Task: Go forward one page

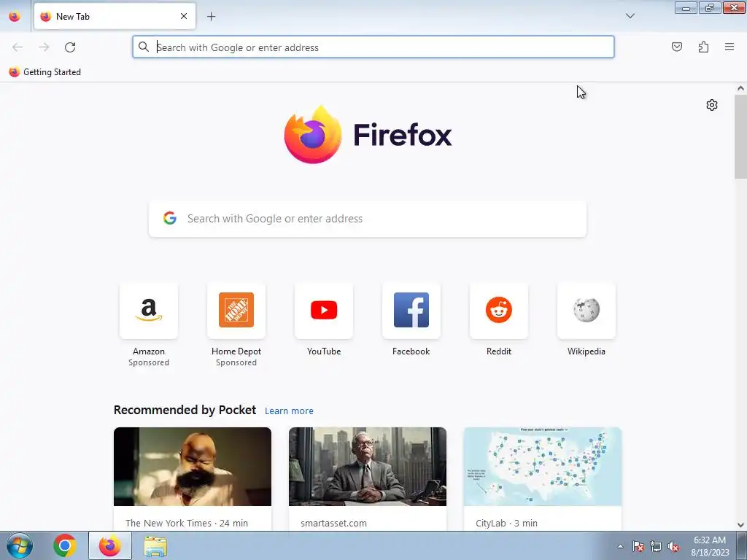Action: pyautogui.click(x=44, y=47)
